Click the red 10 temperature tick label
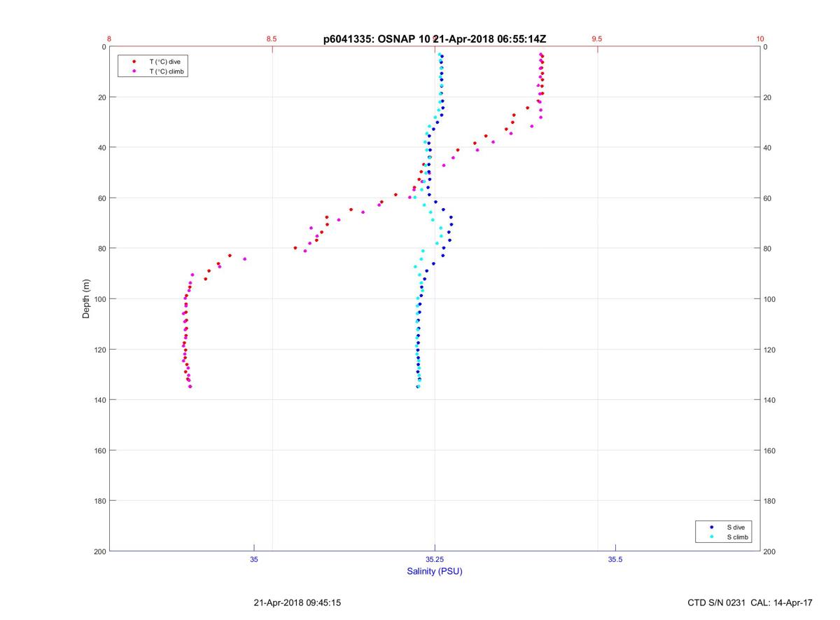Screen dimensions: 840x620 tap(760, 39)
